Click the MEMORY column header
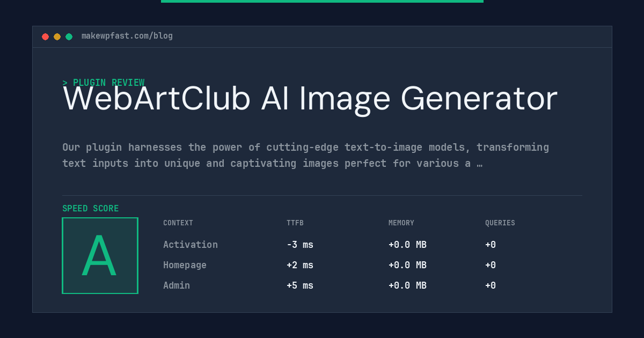 point(401,223)
